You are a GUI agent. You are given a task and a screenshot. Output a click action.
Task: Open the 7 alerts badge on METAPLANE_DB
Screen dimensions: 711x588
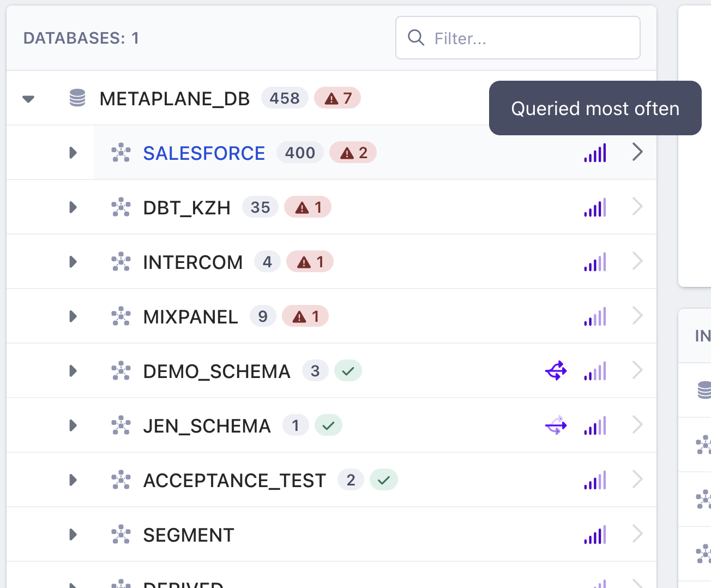coord(338,98)
